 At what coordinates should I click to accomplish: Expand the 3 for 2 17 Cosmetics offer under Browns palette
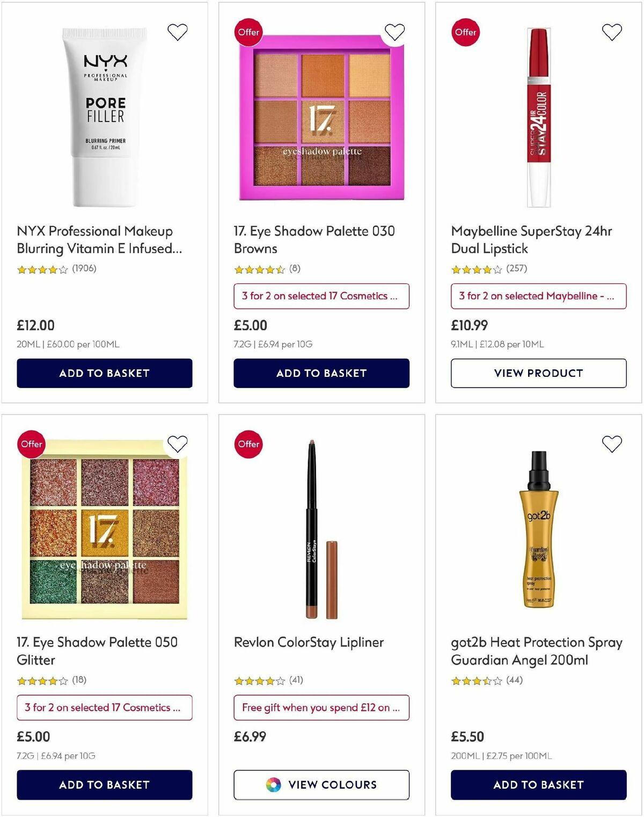click(x=321, y=296)
